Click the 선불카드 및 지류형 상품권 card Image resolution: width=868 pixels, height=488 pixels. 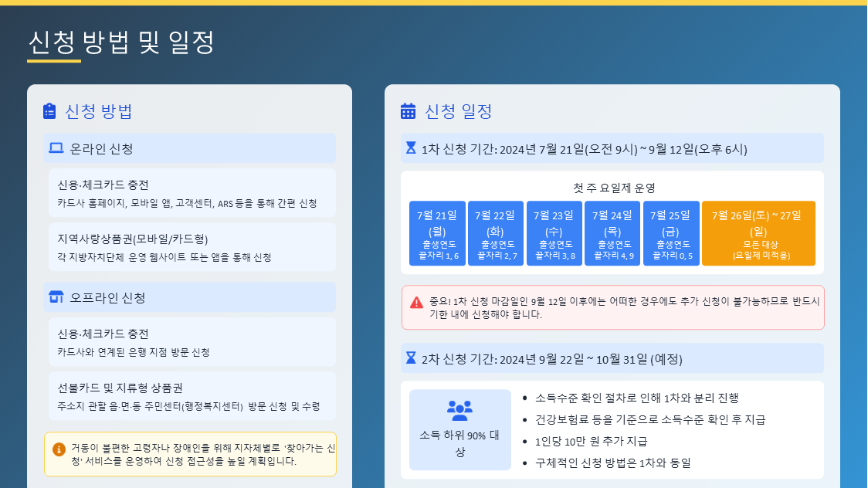pyautogui.click(x=192, y=396)
